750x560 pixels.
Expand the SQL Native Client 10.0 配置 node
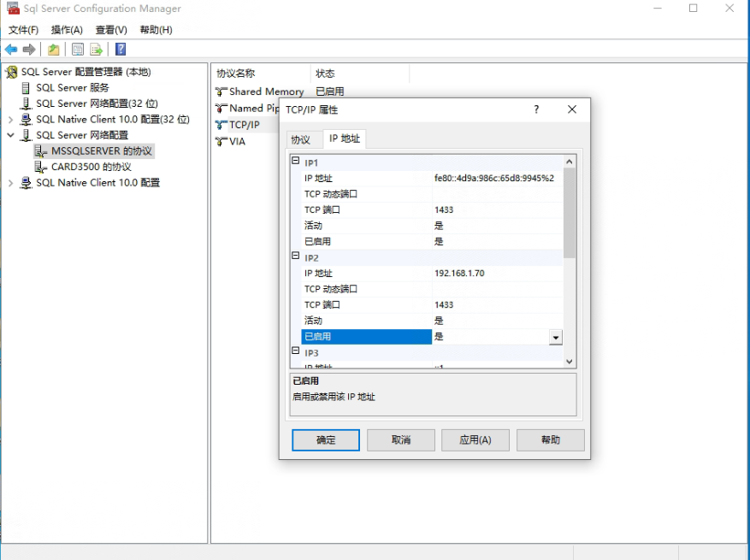(10, 183)
